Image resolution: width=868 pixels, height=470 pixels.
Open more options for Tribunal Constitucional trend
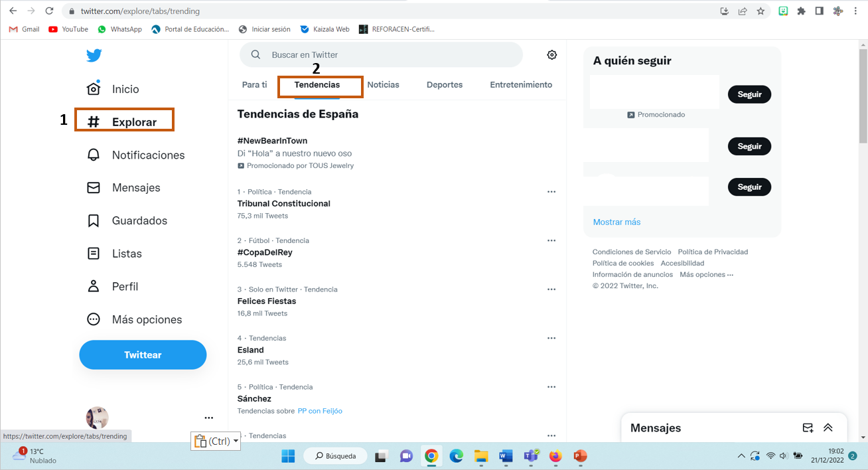[551, 192]
